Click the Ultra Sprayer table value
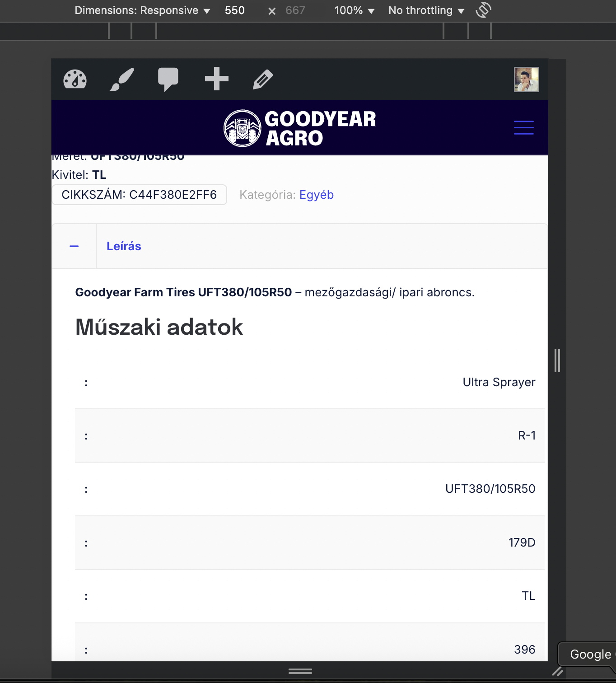616x683 pixels. [x=499, y=382]
